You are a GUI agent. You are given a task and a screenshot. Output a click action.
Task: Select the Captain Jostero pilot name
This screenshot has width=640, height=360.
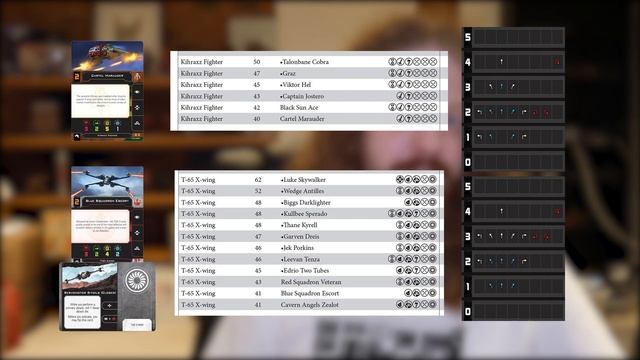(x=302, y=96)
